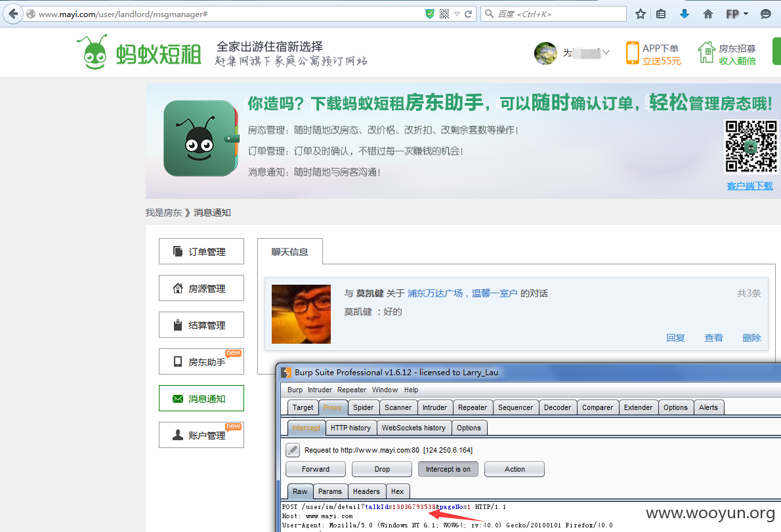The image size is (781, 532).
Task: Switch to the Params request view tab
Action: 330,491
